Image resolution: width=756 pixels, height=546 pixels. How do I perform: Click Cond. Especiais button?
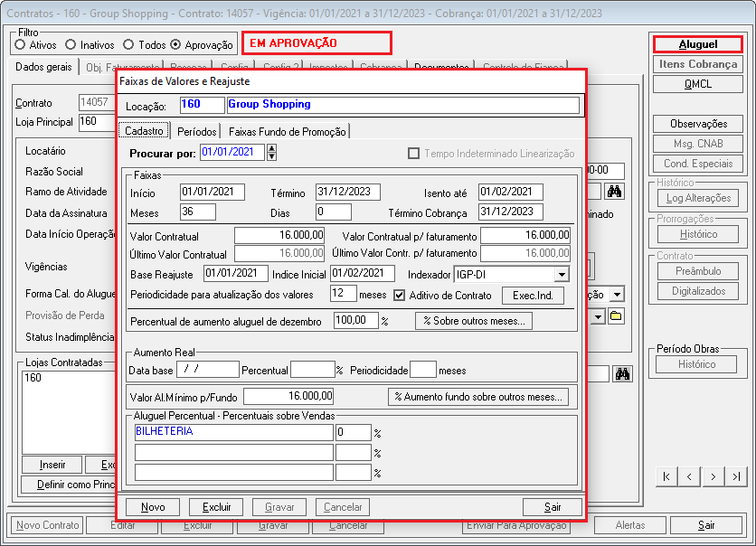pyautogui.click(x=697, y=164)
